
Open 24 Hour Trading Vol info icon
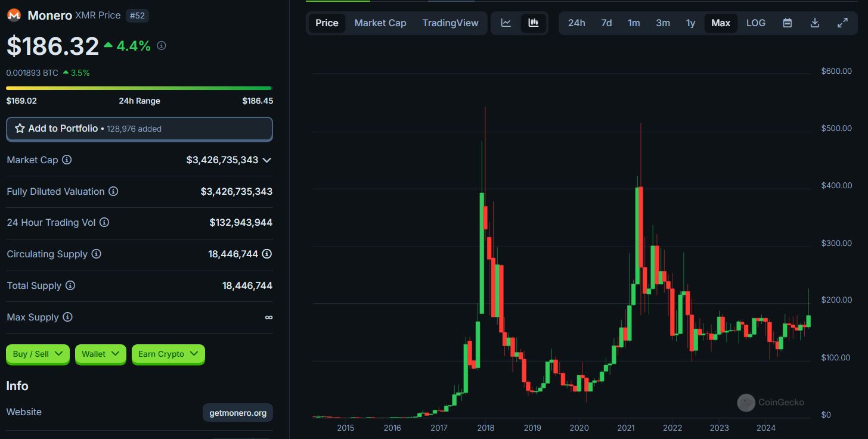pyautogui.click(x=104, y=222)
